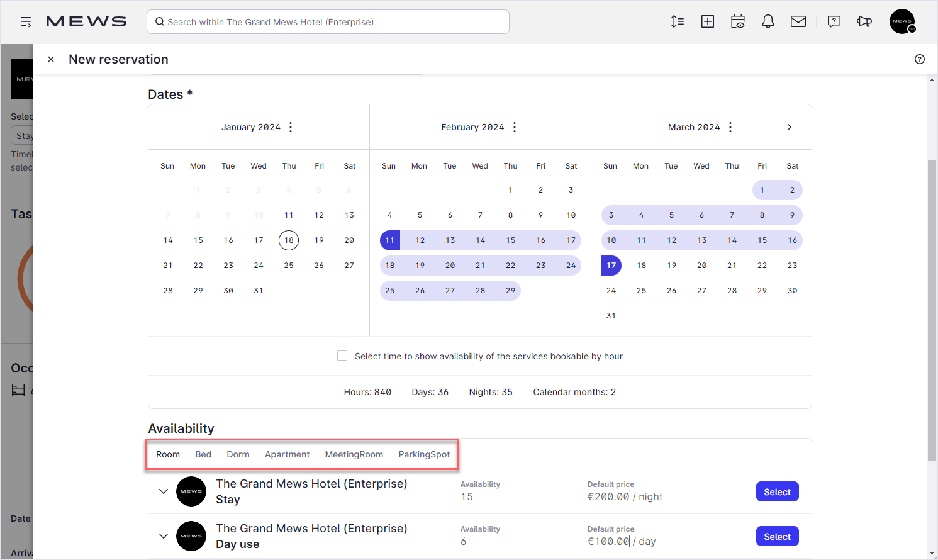Click the scroll up arrow of the scrollbar

pos(932,80)
